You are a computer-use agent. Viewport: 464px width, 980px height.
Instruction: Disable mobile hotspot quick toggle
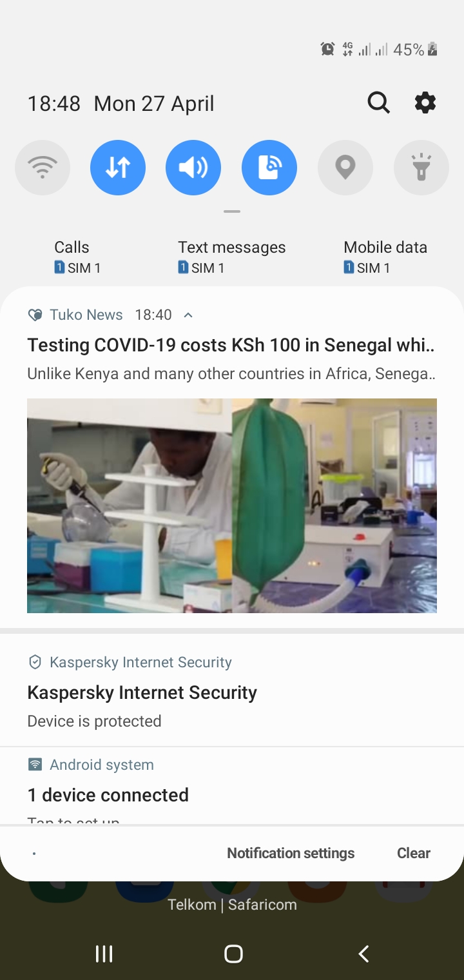pos(269,168)
